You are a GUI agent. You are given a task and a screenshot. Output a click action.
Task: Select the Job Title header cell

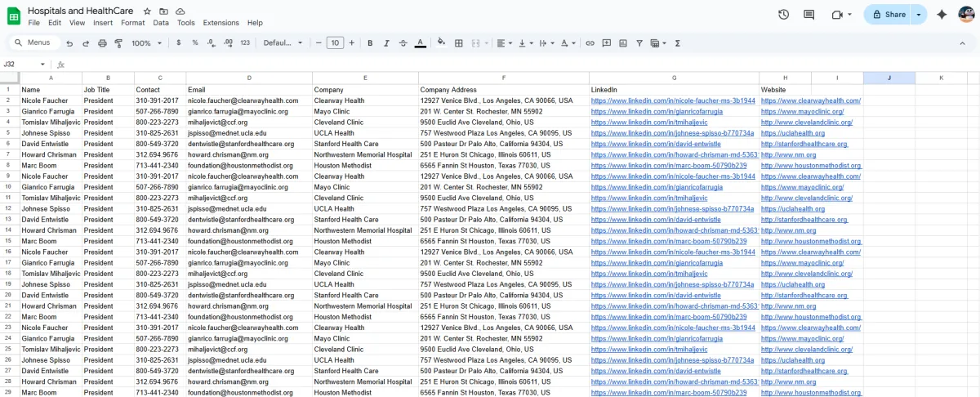[x=108, y=89]
